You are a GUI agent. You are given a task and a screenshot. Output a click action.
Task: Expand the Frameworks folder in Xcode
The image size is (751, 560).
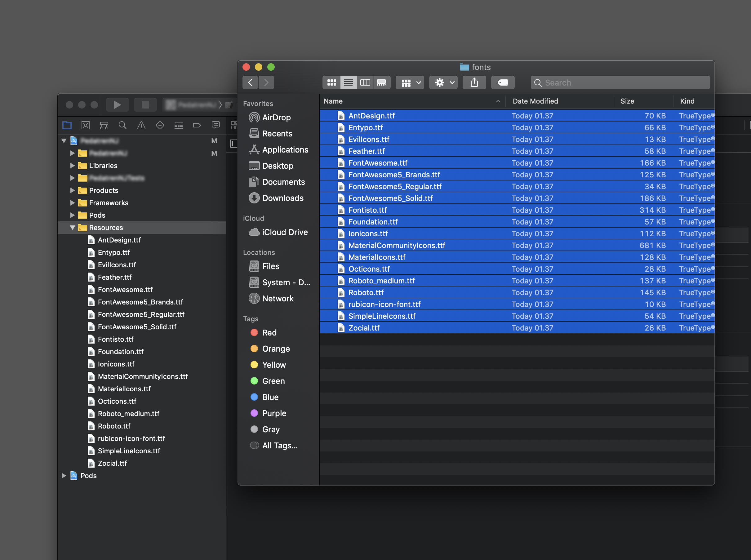72,203
